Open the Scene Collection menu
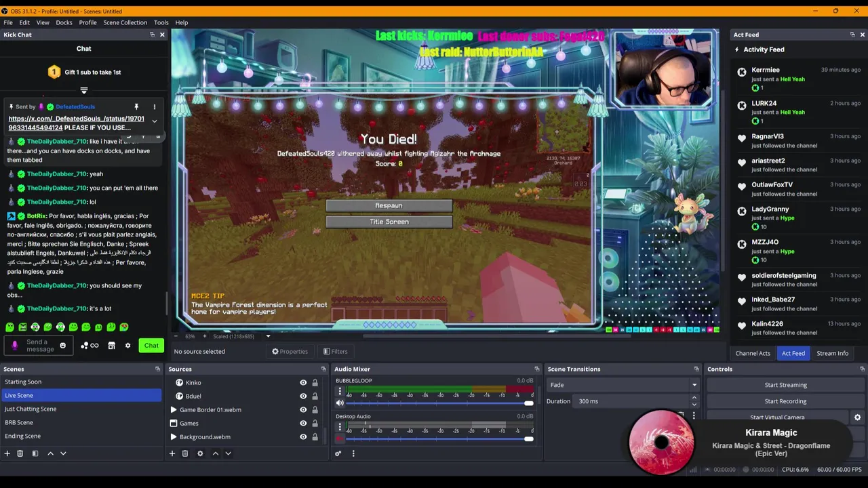The image size is (868, 488). 125,22
